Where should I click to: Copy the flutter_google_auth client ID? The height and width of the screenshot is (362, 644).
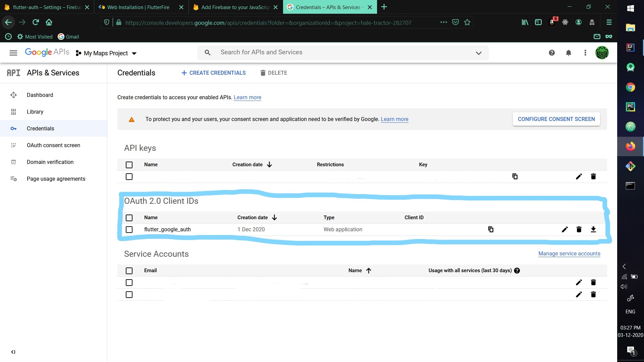491,229
